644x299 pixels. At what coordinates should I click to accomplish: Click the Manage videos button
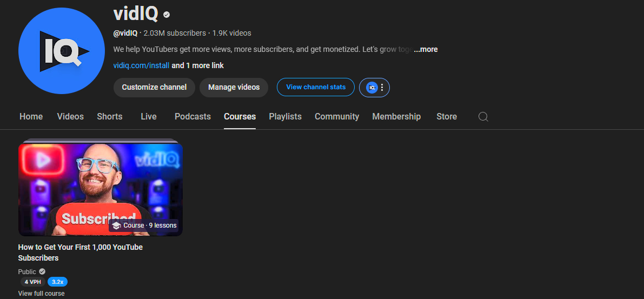point(234,88)
